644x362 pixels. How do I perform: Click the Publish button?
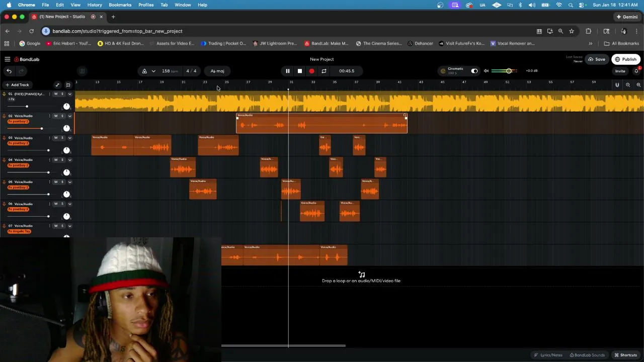pos(626,59)
